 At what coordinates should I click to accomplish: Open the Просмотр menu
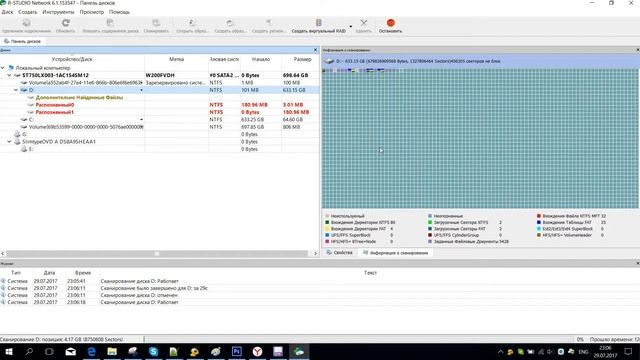(x=91, y=12)
